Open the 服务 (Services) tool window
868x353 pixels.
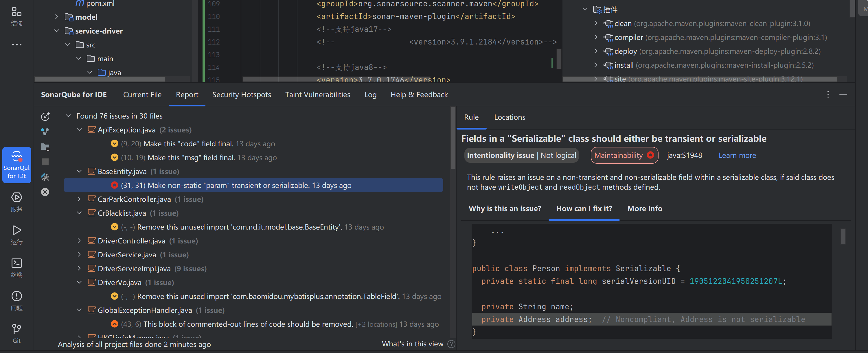pos(16,202)
